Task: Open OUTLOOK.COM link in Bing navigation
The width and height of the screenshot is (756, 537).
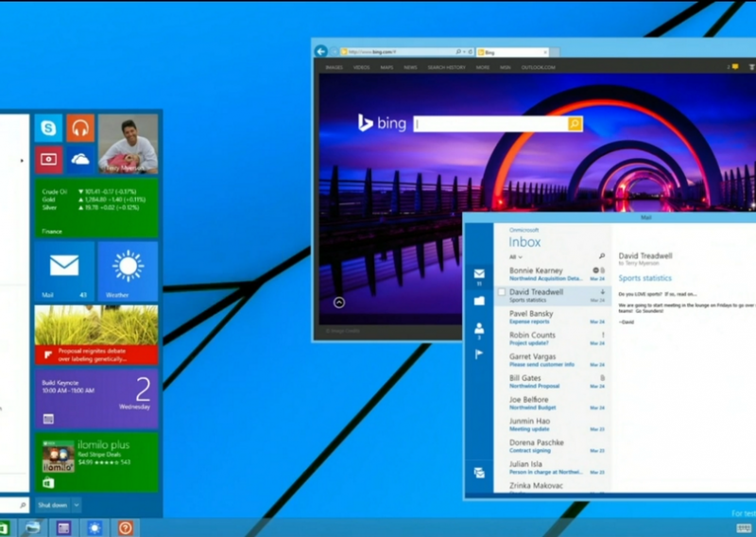Action: pos(538,67)
